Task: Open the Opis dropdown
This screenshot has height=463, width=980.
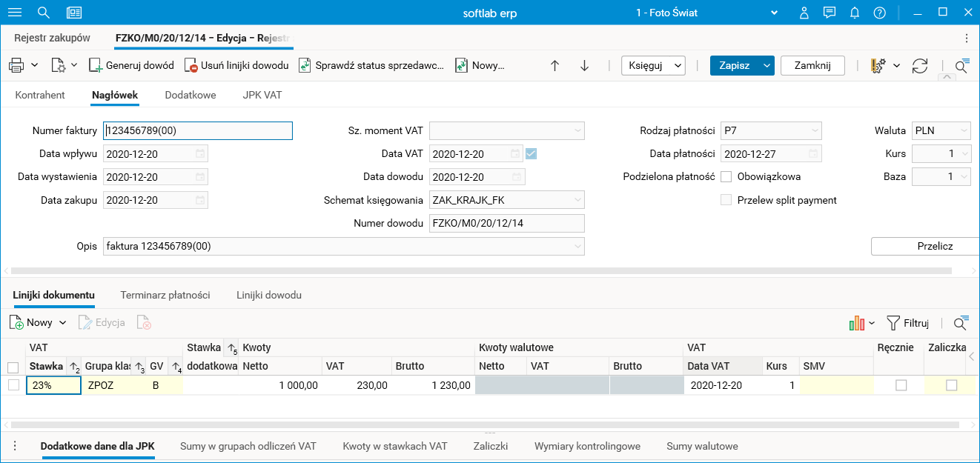Action: point(577,246)
